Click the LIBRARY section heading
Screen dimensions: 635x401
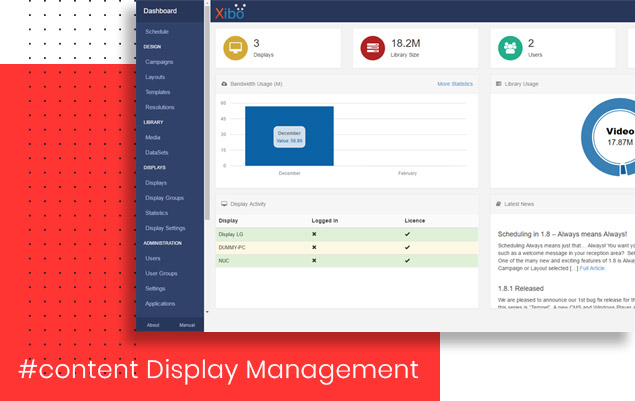153,122
